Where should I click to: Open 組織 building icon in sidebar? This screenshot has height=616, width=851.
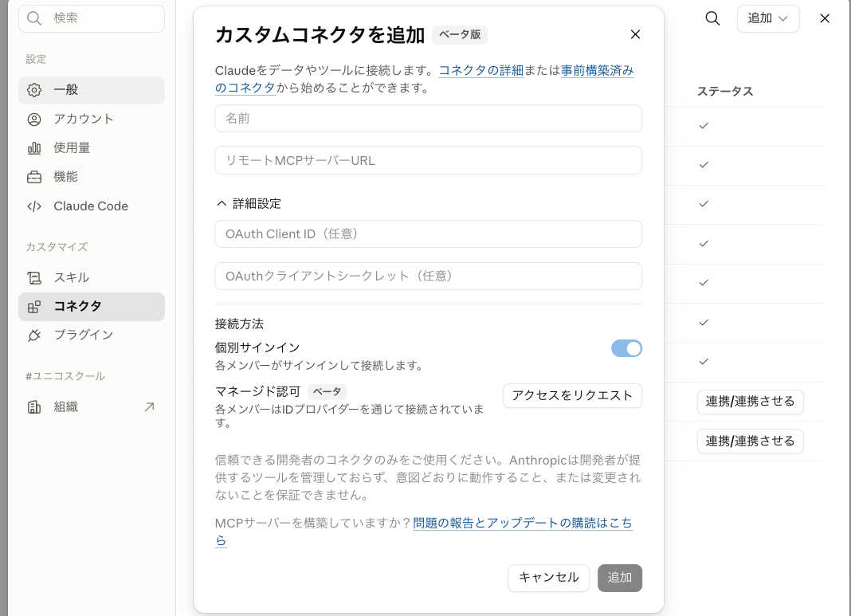pos(34,407)
